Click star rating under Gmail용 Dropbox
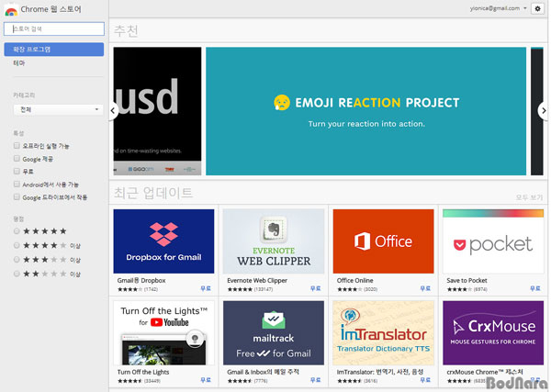This screenshot has height=392, width=551. [130, 289]
